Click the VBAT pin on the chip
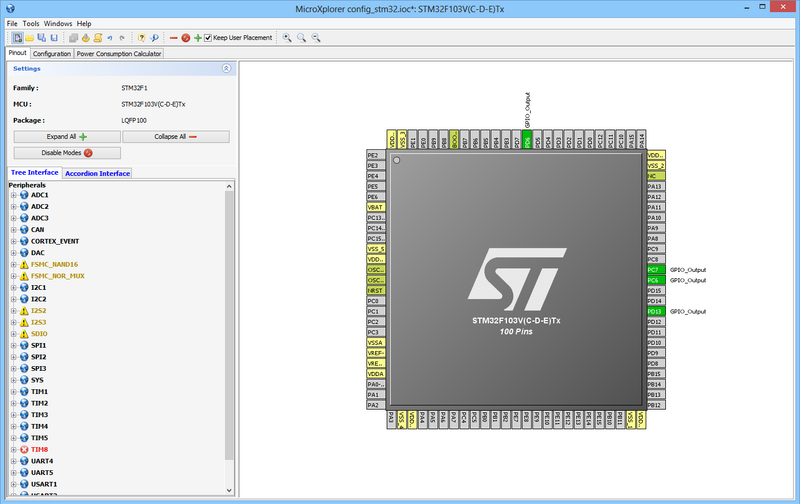Viewport: 800px width, 504px height. click(376, 207)
